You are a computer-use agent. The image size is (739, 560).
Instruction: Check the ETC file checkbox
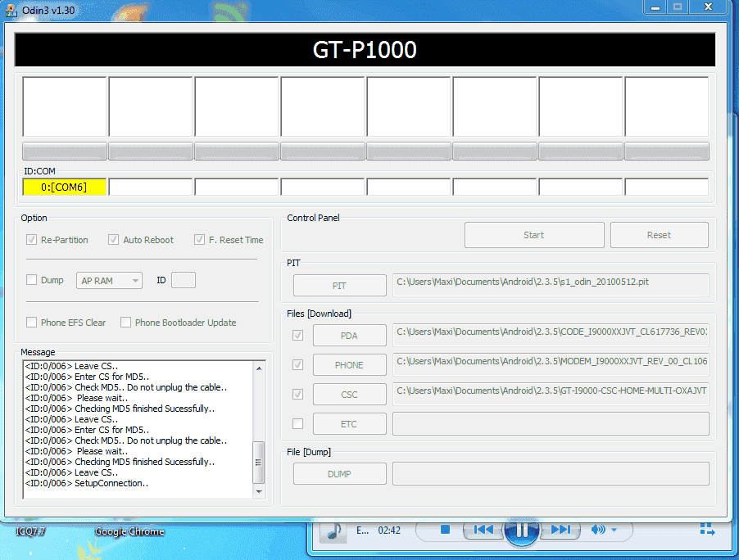[x=298, y=424]
